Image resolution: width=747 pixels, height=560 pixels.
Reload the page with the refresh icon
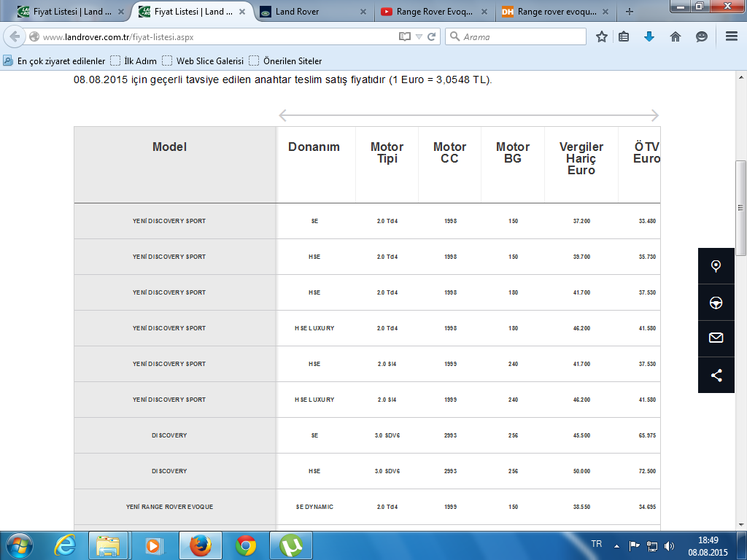432,36
